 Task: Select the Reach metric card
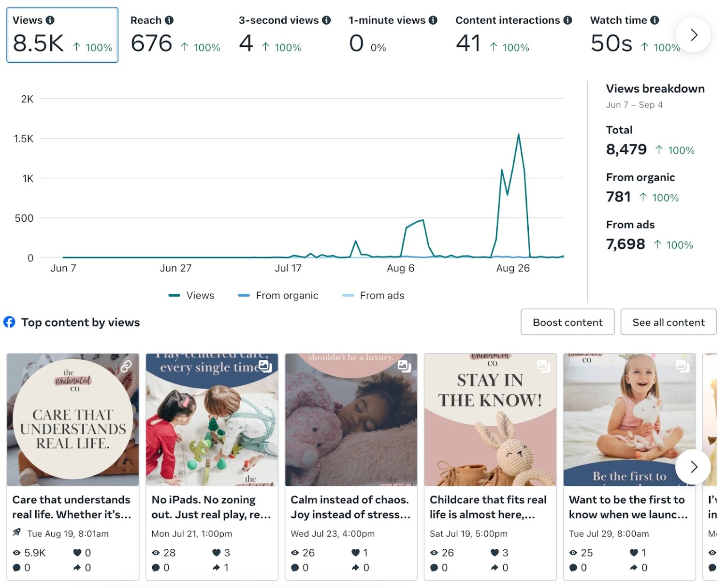click(175, 35)
